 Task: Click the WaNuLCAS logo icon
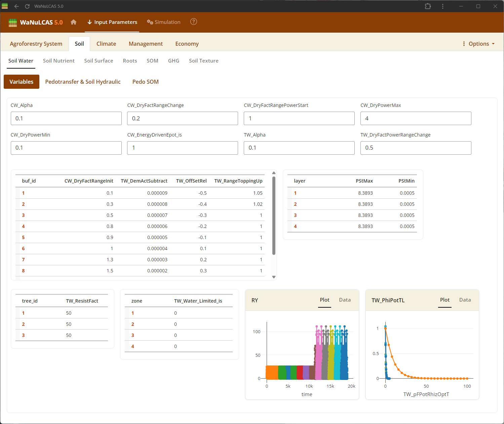tap(13, 23)
